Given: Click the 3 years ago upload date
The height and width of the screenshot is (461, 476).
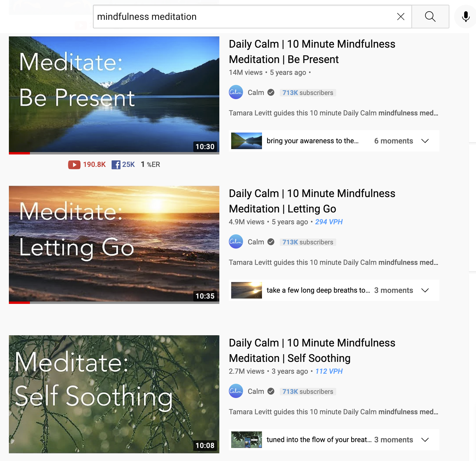Looking at the screenshot, I should (290, 371).
